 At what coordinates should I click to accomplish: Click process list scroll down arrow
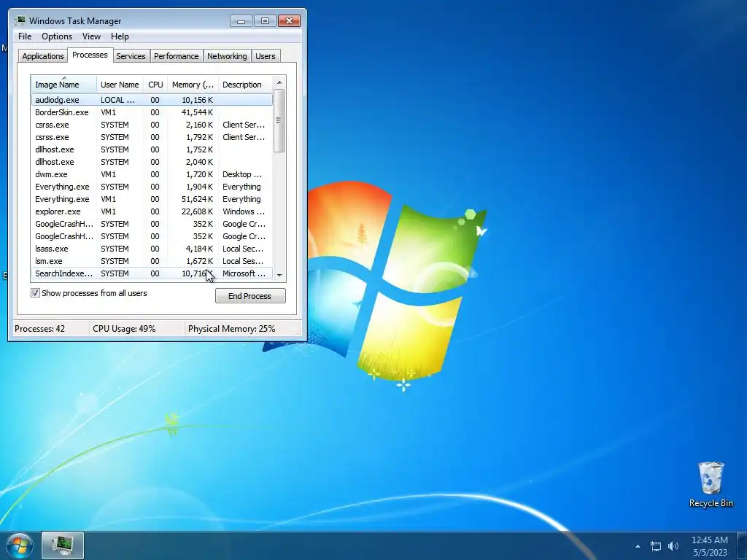coord(279,275)
